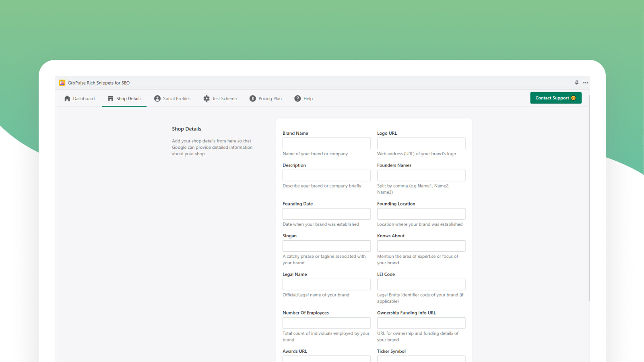The image size is (644, 362).
Task: Open the Dashboard tab
Action: tap(79, 99)
